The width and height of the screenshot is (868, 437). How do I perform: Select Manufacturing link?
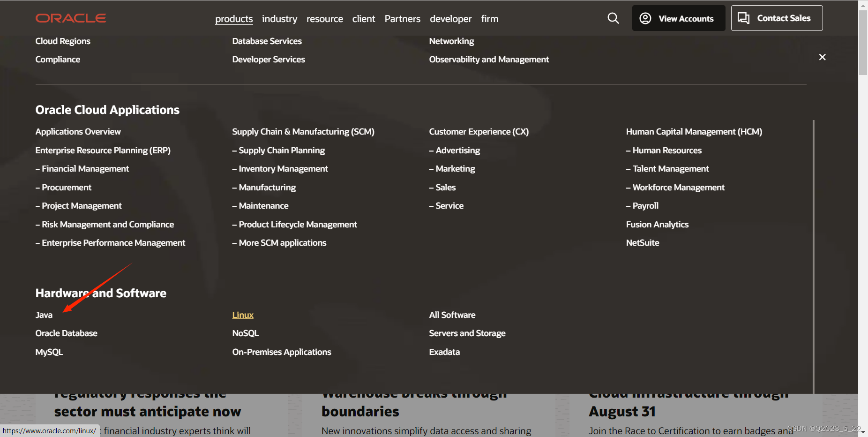tap(264, 188)
